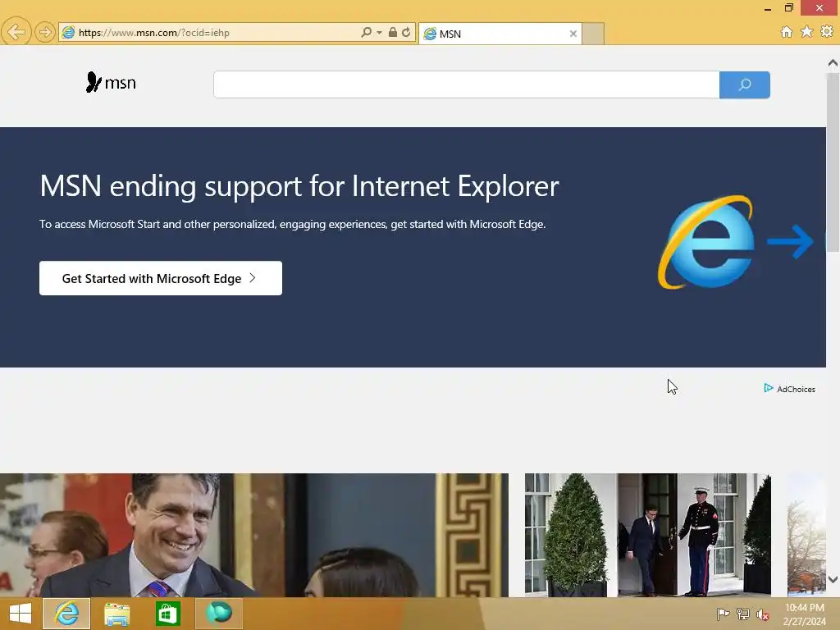
Task: Click the browser Forward arrow button
Action: pos(45,32)
